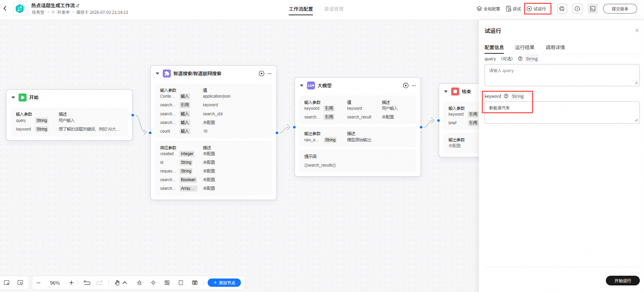This screenshot has width=644, height=292.
Task: Click 试运行 trial run button
Action: (x=537, y=9)
